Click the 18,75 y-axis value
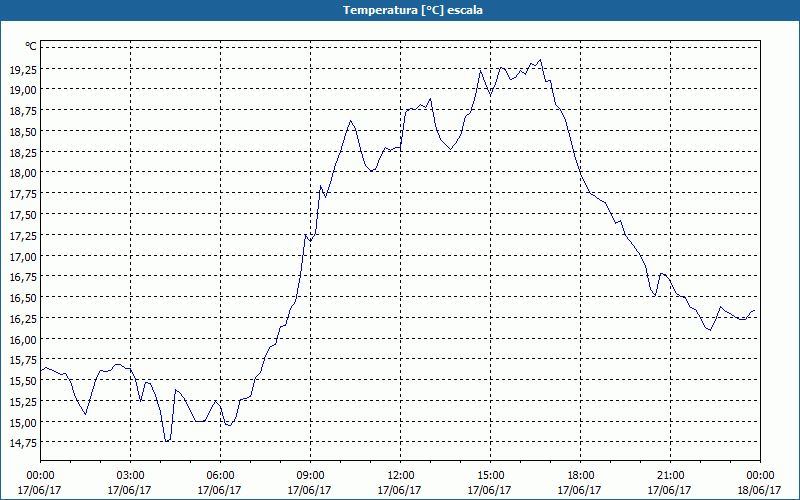The width and height of the screenshot is (800, 500). (23, 111)
